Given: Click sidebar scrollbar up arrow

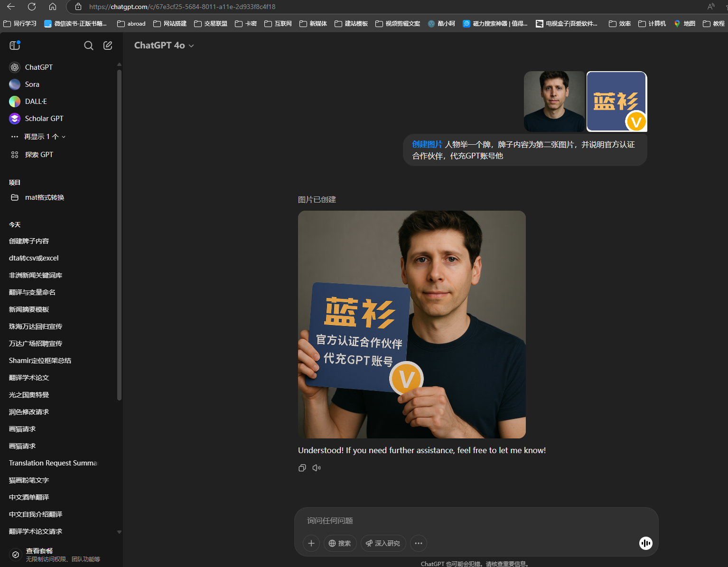Looking at the screenshot, I should pos(119,64).
